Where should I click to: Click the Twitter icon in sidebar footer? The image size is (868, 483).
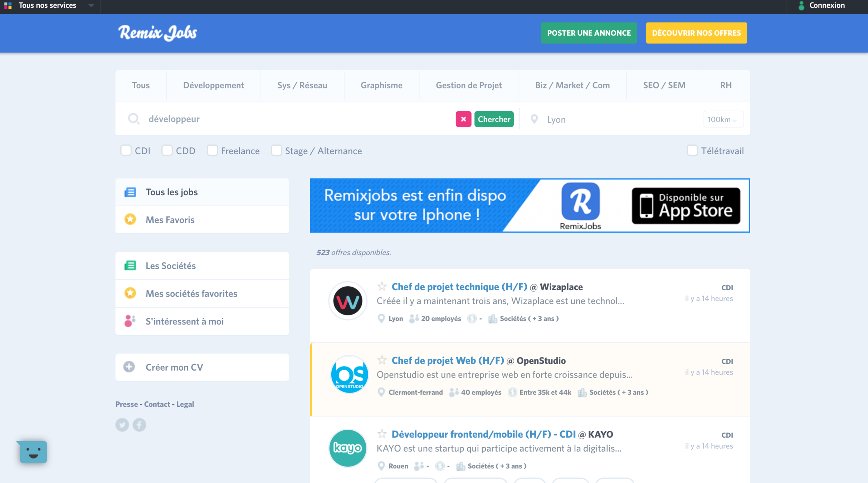coord(122,425)
